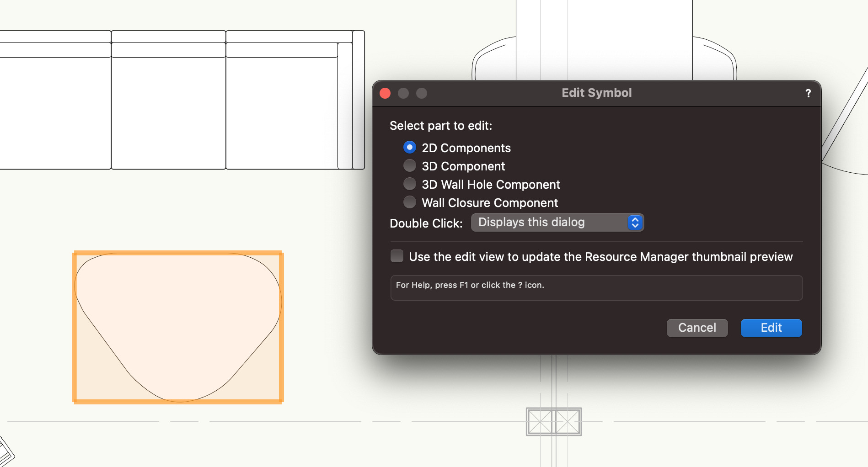Click the dimmed minimize circle icon
868x467 pixels.
pyautogui.click(x=403, y=93)
